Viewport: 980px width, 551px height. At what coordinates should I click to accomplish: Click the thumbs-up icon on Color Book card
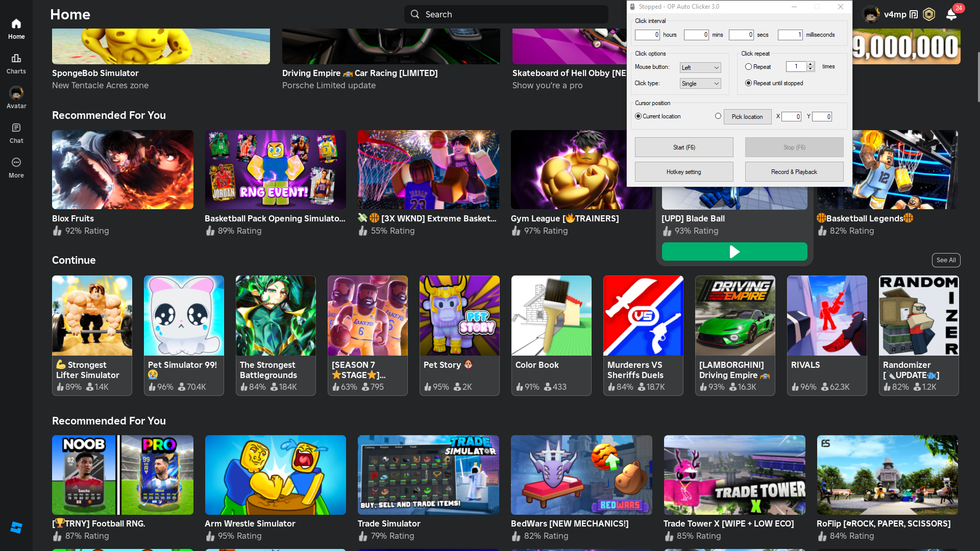tap(520, 387)
